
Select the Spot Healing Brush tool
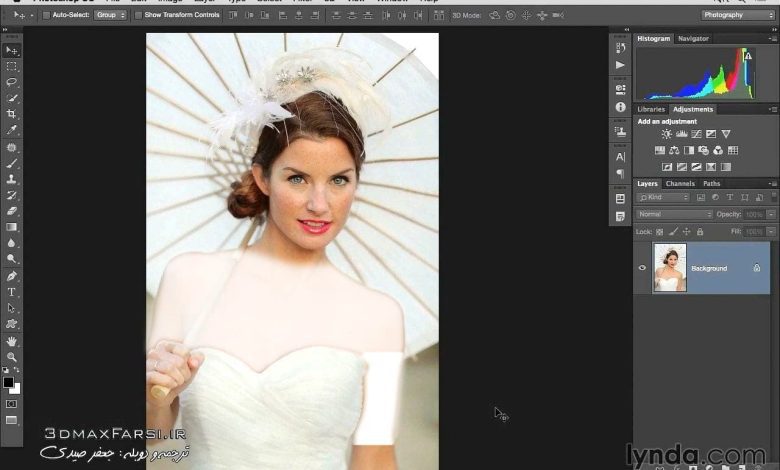11,147
